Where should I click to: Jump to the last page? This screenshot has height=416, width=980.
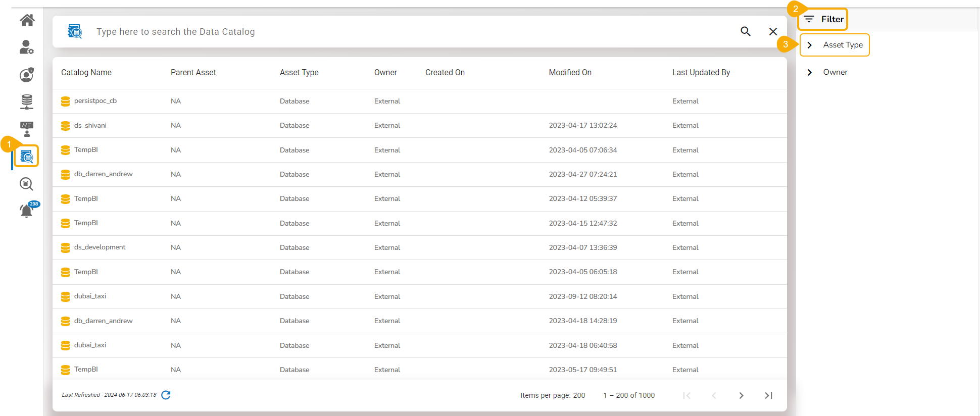[768, 395]
